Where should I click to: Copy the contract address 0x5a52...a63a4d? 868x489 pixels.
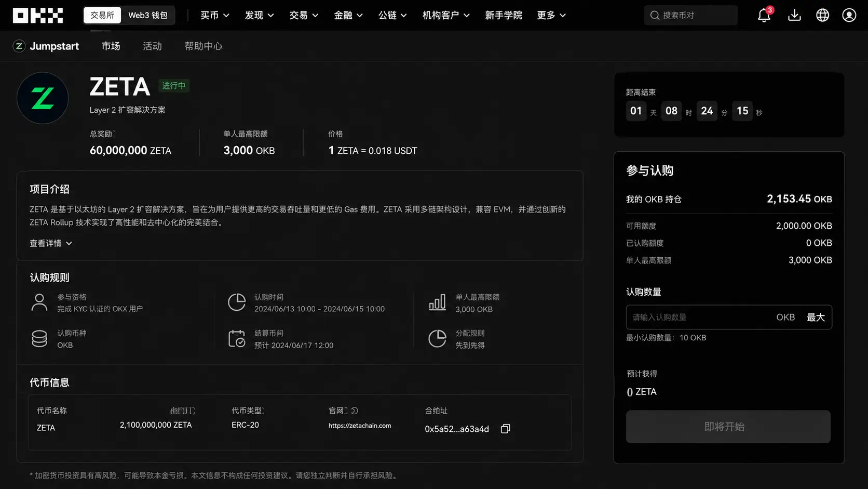[x=505, y=429]
